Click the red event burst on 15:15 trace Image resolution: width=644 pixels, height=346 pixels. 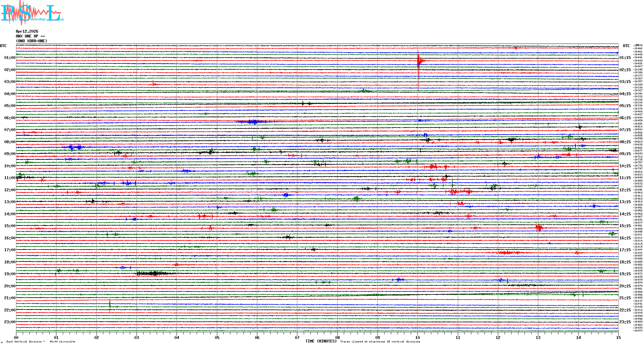pos(539,227)
